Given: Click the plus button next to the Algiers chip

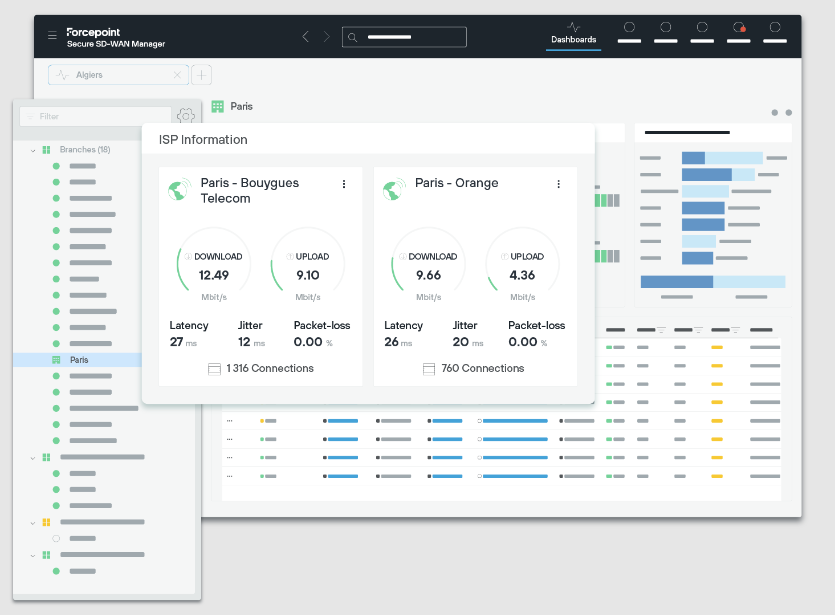Looking at the screenshot, I should click(199, 74).
